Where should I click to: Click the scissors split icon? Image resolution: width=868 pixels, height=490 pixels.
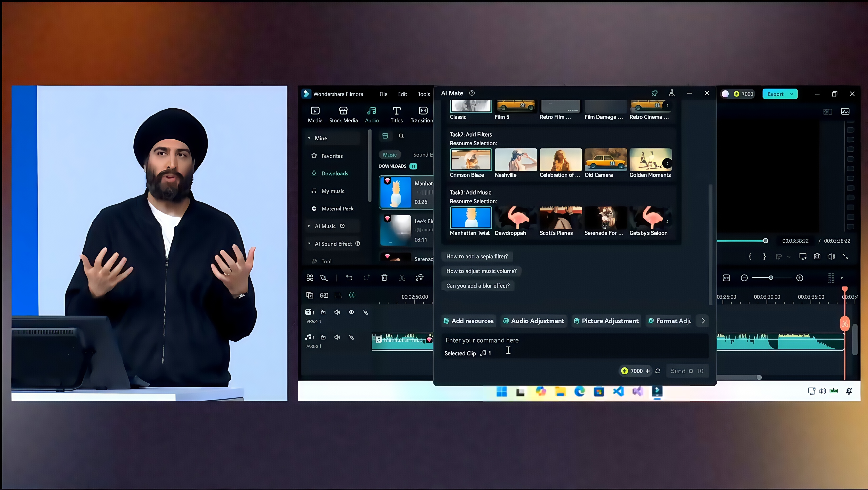[402, 278]
